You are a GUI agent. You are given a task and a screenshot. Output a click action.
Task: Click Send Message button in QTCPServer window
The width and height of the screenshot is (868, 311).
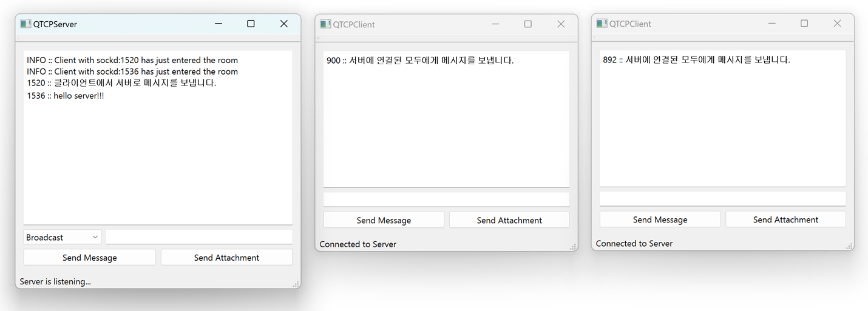click(90, 258)
